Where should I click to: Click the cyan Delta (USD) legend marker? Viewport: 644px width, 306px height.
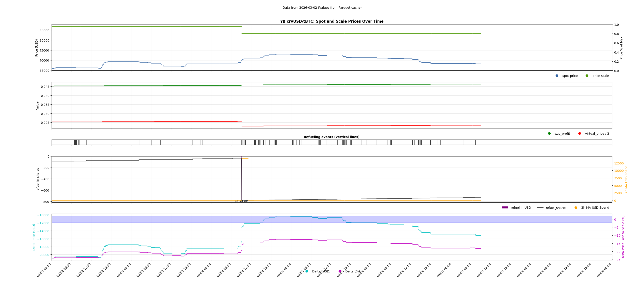(x=307, y=271)
